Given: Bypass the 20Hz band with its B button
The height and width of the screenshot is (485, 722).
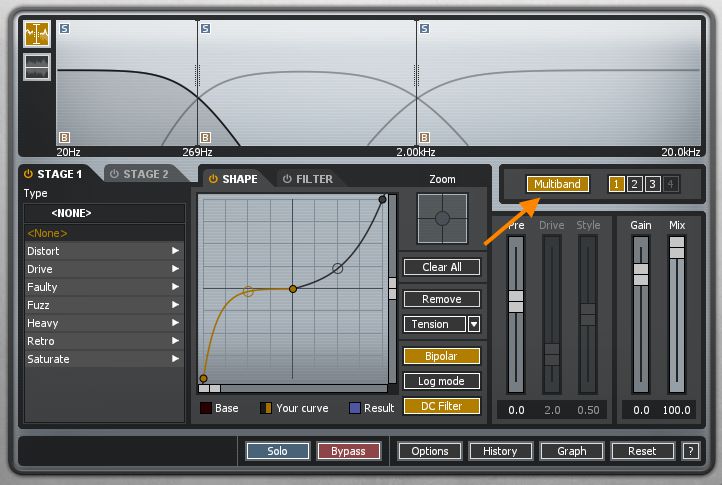Looking at the screenshot, I should tap(64, 137).
